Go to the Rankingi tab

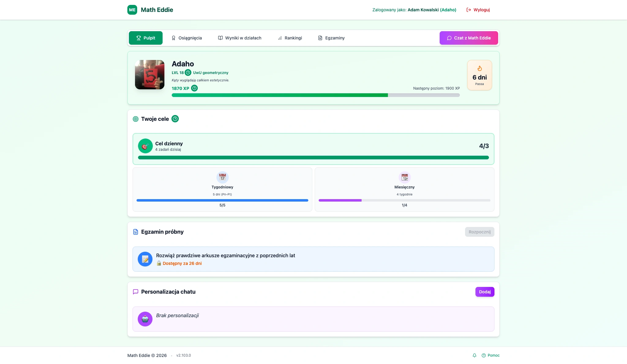pos(290,38)
